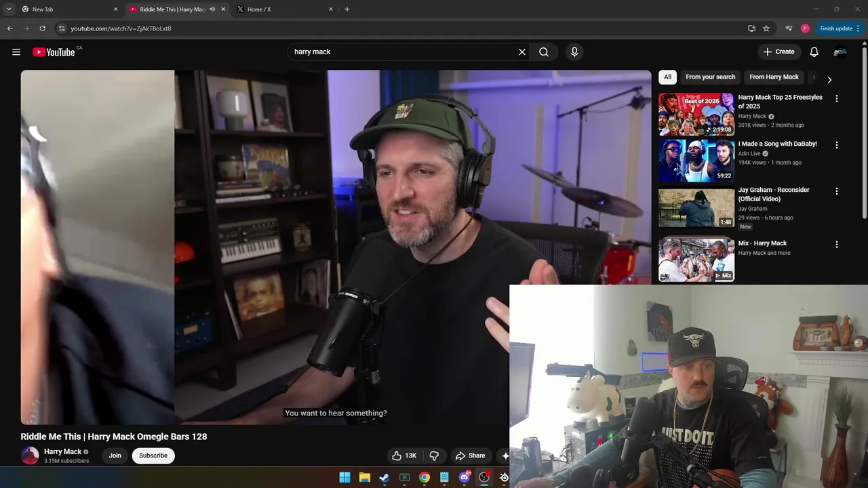Open File Explorer from the taskbar
868x488 pixels.
pos(364,477)
